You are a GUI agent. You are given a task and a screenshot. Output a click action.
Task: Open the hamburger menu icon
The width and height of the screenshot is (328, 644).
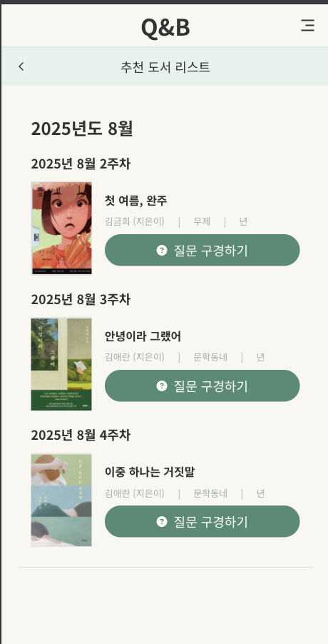coord(307,26)
